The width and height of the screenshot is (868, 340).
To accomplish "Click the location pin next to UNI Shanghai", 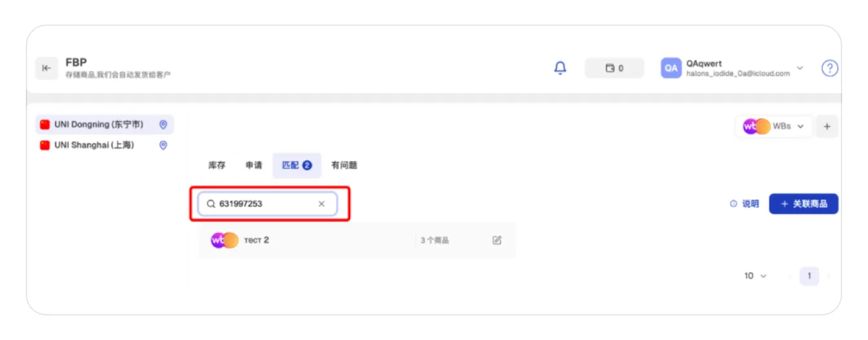I will [163, 145].
